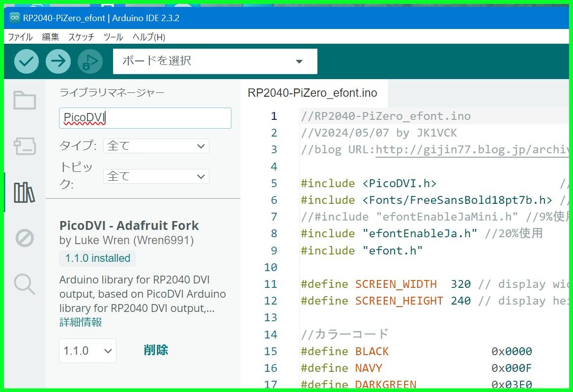Click the 削除 remove button
Image resolution: width=573 pixels, height=392 pixels.
point(156,350)
